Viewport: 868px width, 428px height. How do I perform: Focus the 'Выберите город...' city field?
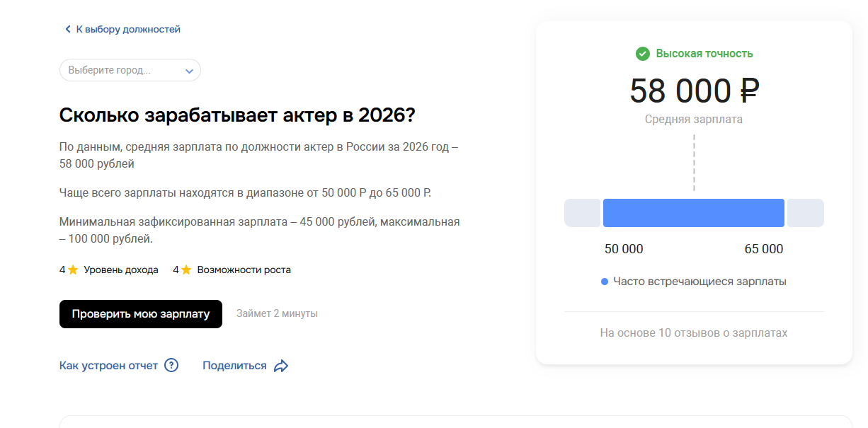coord(130,70)
